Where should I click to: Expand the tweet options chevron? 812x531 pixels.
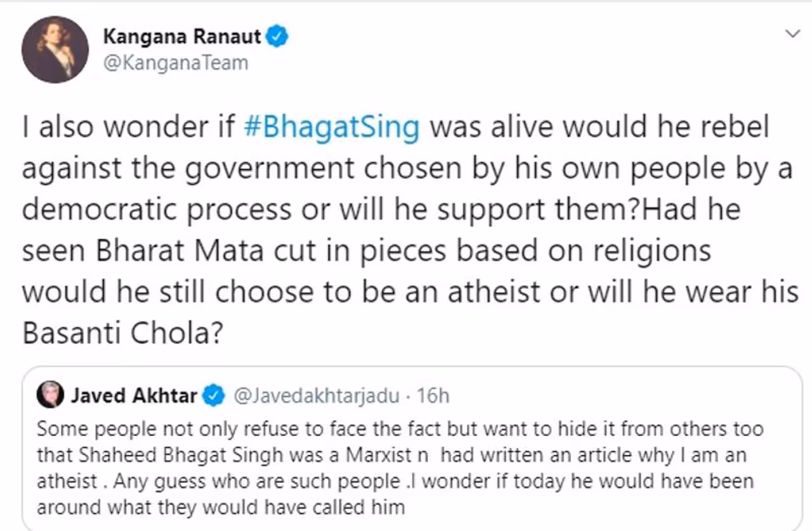tap(792, 34)
